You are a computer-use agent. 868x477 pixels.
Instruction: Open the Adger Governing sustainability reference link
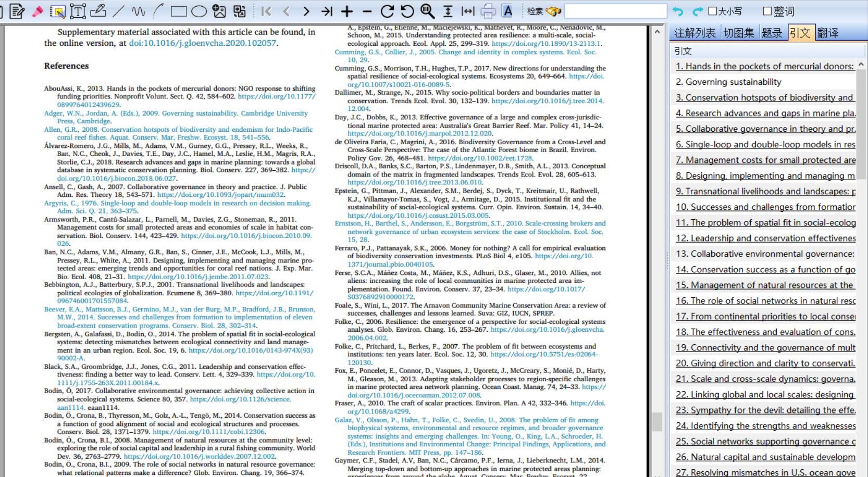click(x=176, y=117)
